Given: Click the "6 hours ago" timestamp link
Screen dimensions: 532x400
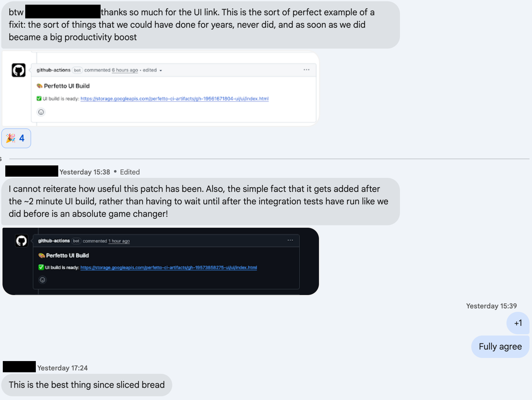Looking at the screenshot, I should pos(125,70).
